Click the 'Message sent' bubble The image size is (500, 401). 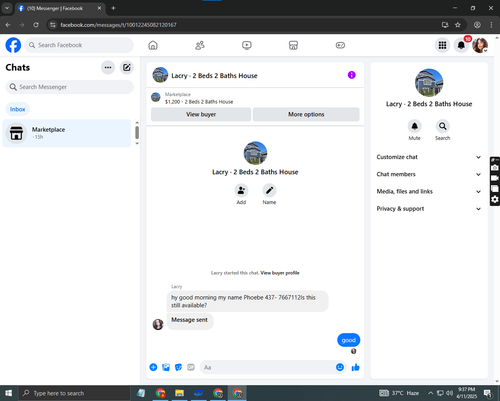click(190, 320)
